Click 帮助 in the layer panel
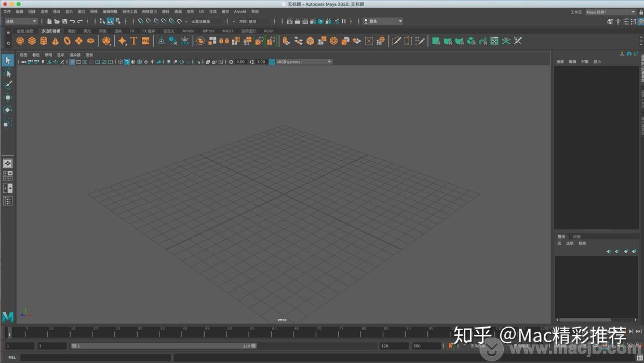 pos(582,243)
